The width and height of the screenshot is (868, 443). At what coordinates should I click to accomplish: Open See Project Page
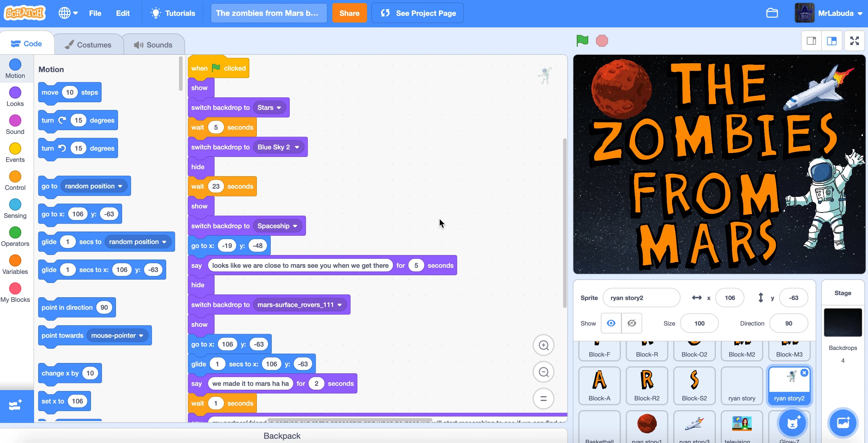click(x=418, y=13)
